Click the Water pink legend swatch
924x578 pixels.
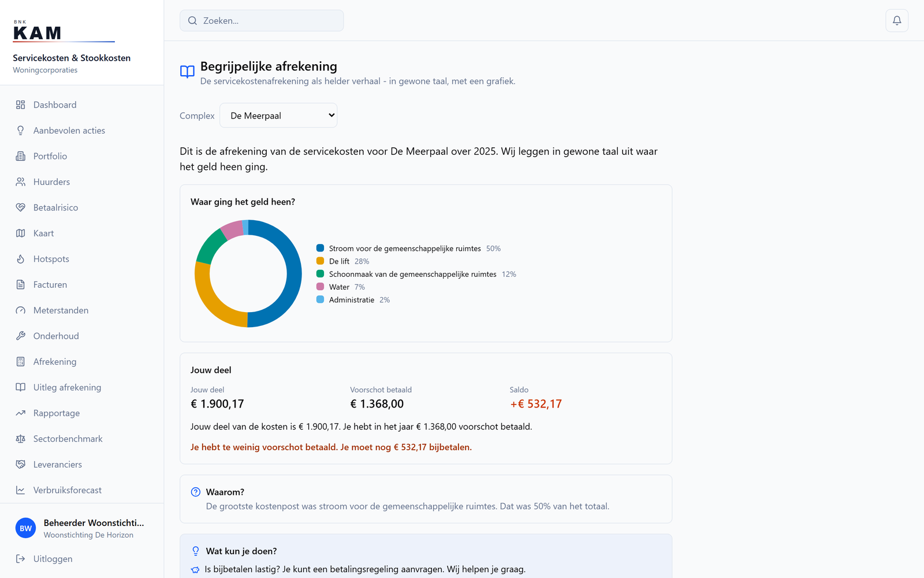320,287
